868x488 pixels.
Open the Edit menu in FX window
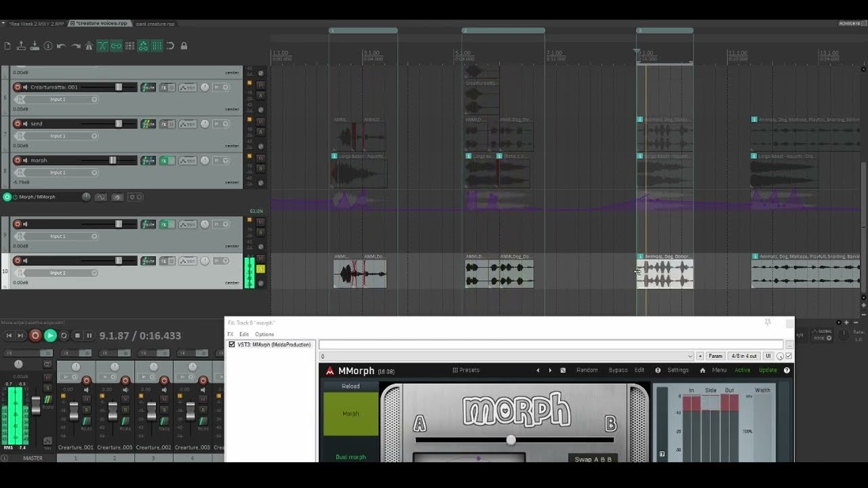[244, 334]
